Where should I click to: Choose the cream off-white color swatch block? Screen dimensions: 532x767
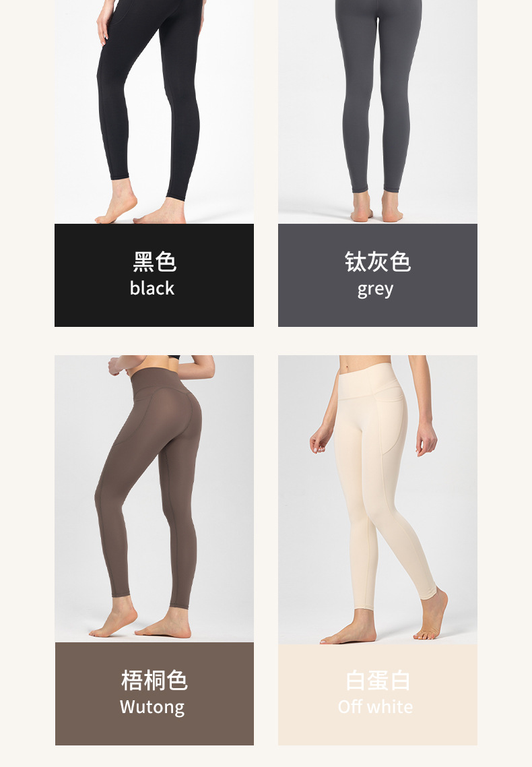pyautogui.click(x=378, y=695)
